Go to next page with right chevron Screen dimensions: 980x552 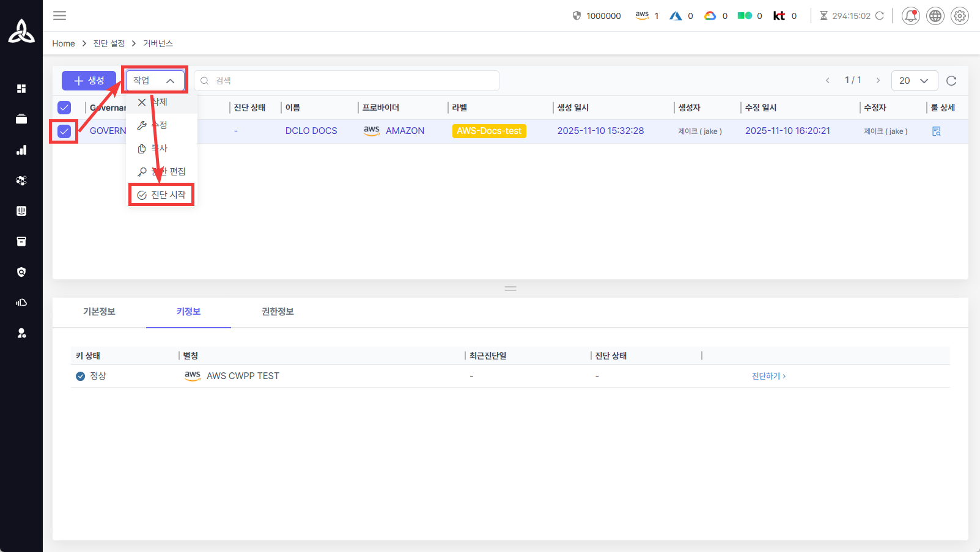click(x=878, y=81)
